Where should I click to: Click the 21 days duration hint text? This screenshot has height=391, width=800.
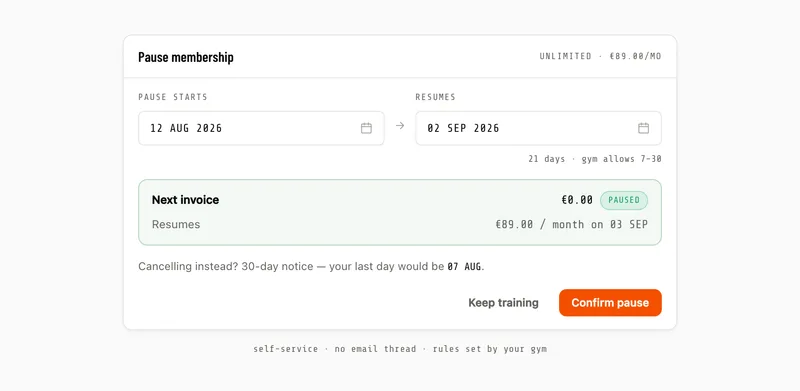595,159
